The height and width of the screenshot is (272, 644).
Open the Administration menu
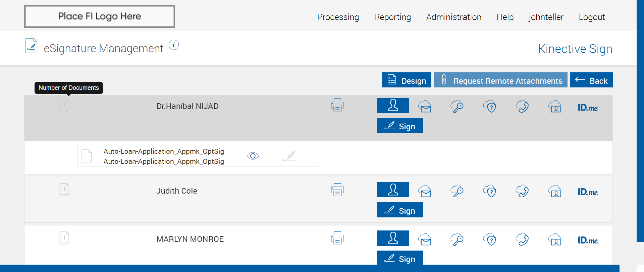point(453,17)
